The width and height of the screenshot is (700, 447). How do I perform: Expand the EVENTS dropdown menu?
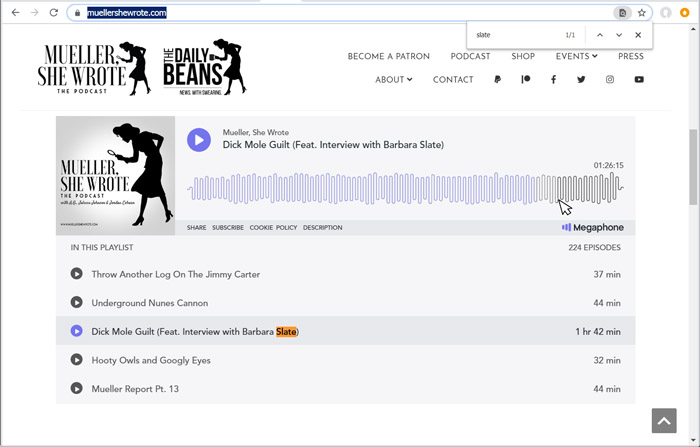(576, 56)
